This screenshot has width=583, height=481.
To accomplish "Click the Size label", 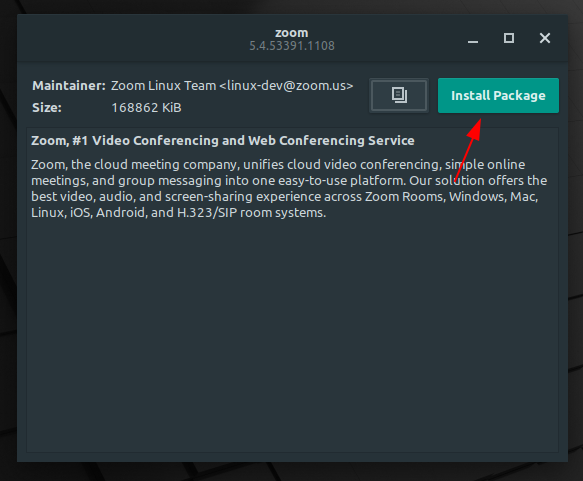I will click(x=47, y=108).
